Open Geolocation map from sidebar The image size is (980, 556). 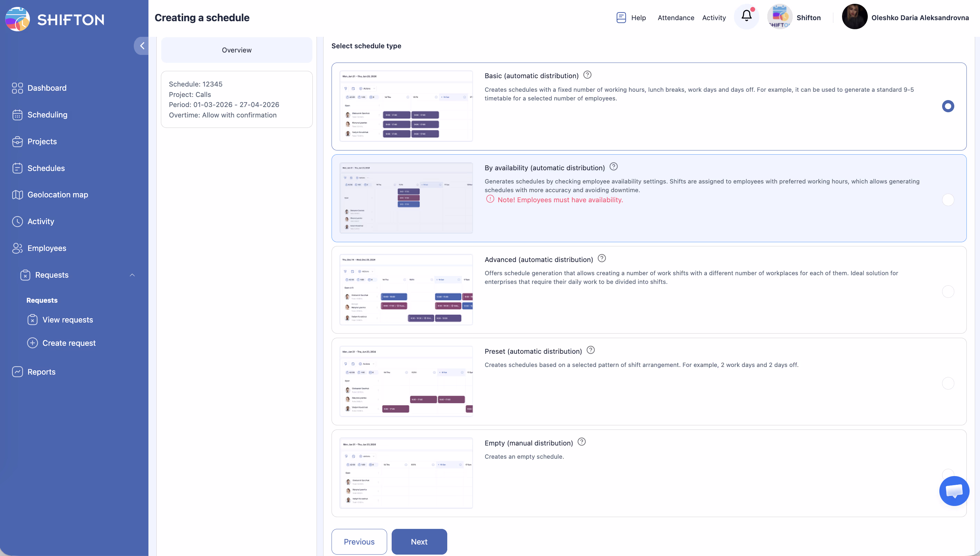coord(57,195)
